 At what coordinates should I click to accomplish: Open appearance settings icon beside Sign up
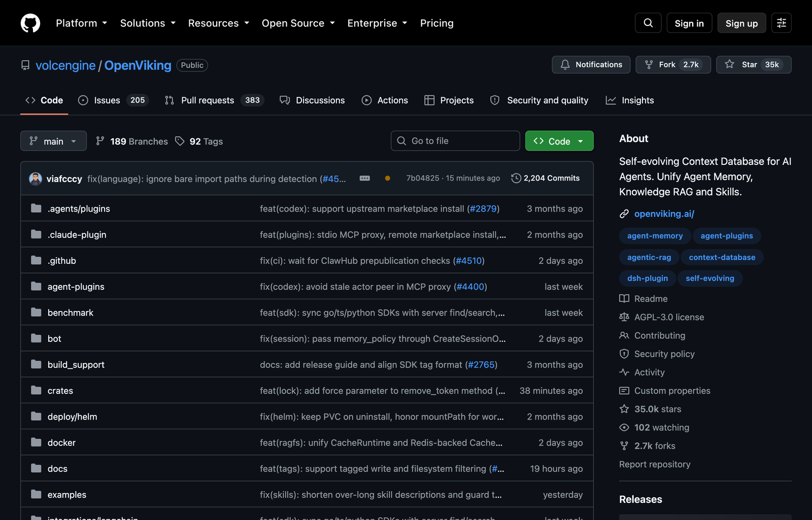[x=782, y=23]
